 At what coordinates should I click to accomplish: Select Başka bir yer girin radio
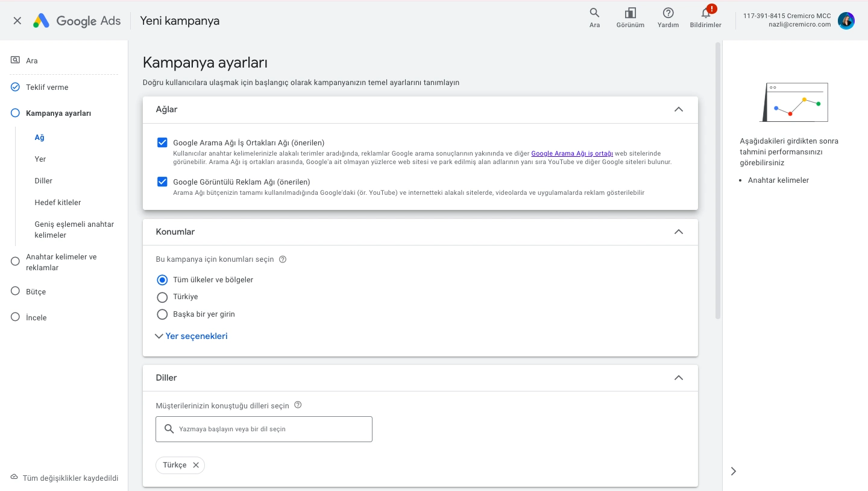[162, 314]
